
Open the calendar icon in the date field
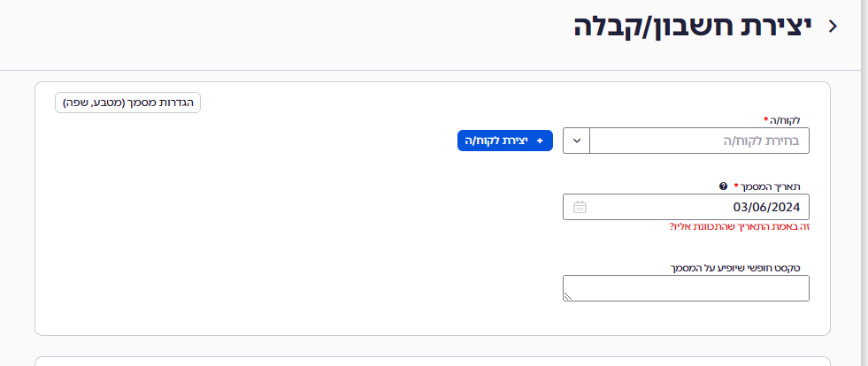click(x=580, y=207)
